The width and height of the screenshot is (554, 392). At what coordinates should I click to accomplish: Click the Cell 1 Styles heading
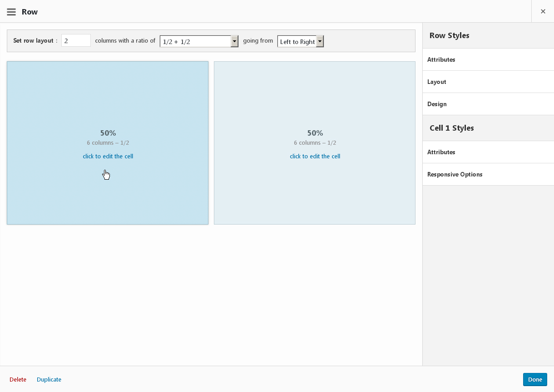[x=452, y=128]
